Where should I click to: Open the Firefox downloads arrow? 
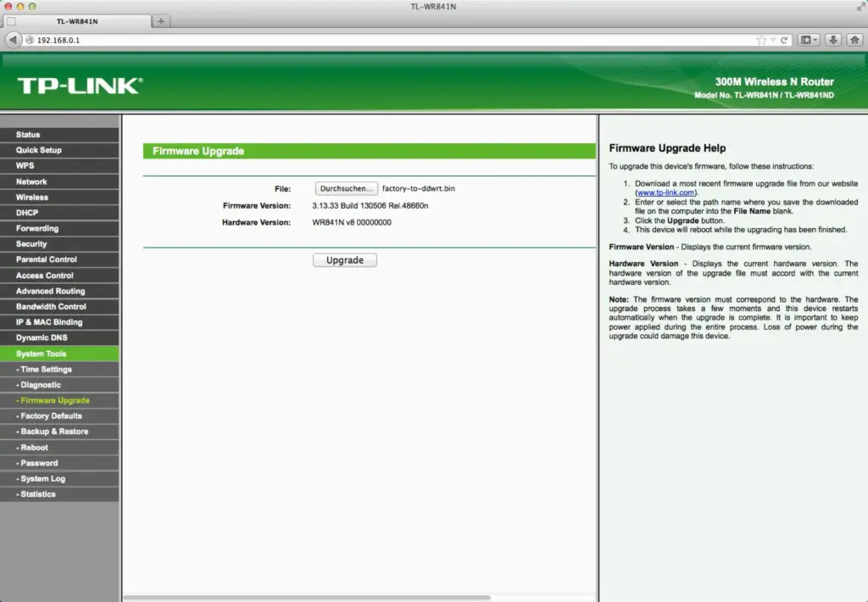click(x=833, y=40)
